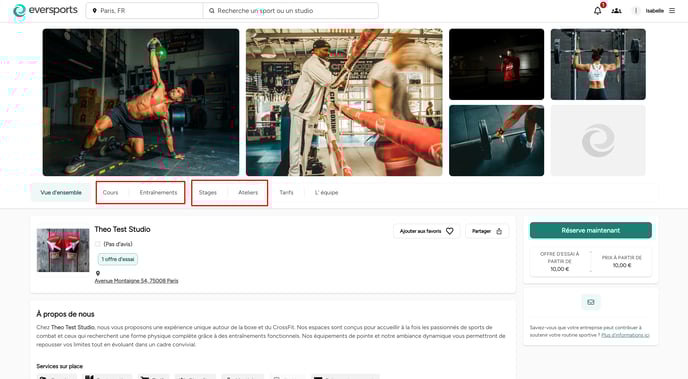Click the heart favorite icon
The height and width of the screenshot is (379, 688).
[449, 231]
